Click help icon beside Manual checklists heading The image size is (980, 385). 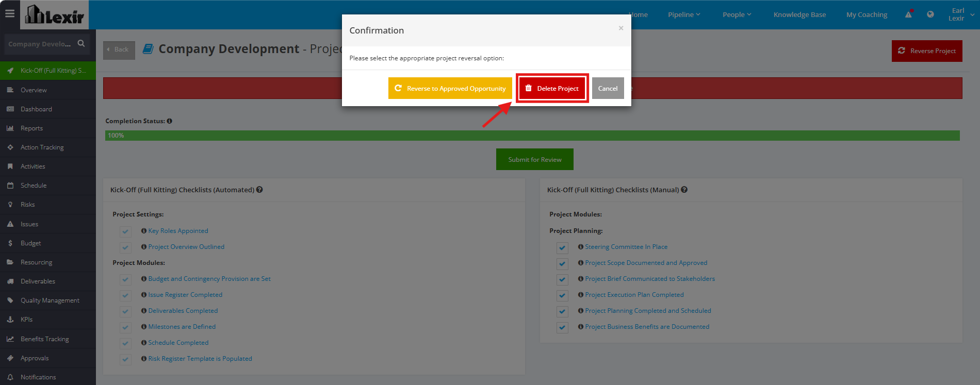coord(684,190)
